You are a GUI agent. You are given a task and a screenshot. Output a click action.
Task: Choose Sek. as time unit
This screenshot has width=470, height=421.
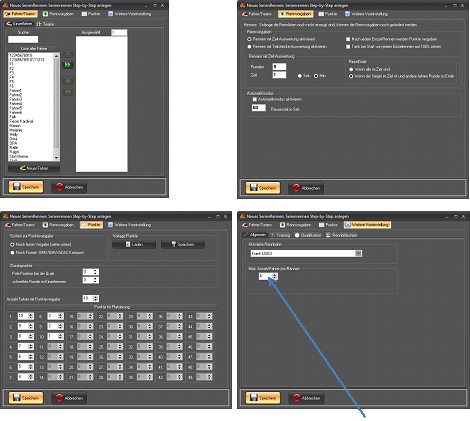[299, 76]
